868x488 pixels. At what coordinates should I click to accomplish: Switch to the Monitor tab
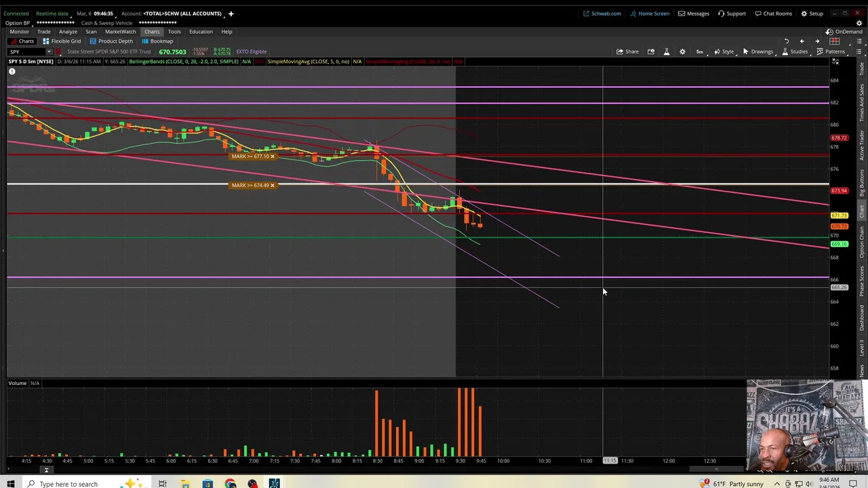click(x=19, y=32)
